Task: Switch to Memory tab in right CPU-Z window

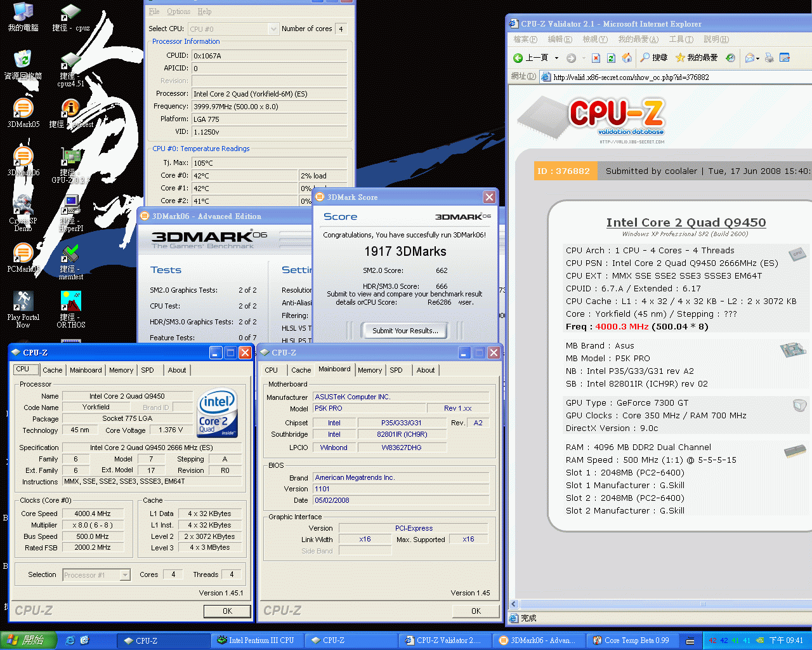Action: click(370, 370)
